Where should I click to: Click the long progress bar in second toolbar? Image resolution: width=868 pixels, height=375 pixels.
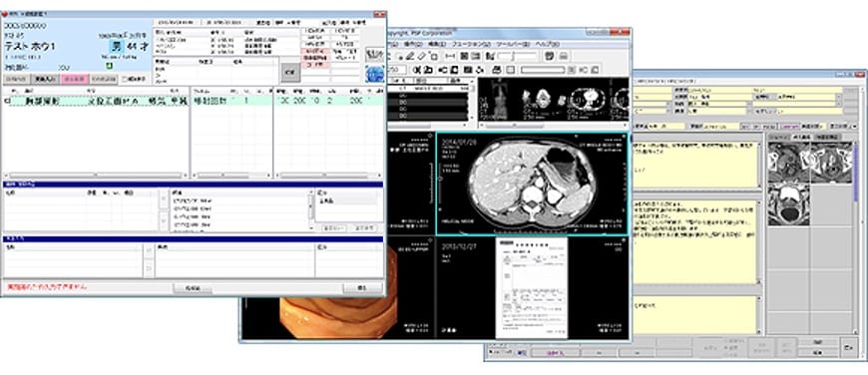coord(543,70)
